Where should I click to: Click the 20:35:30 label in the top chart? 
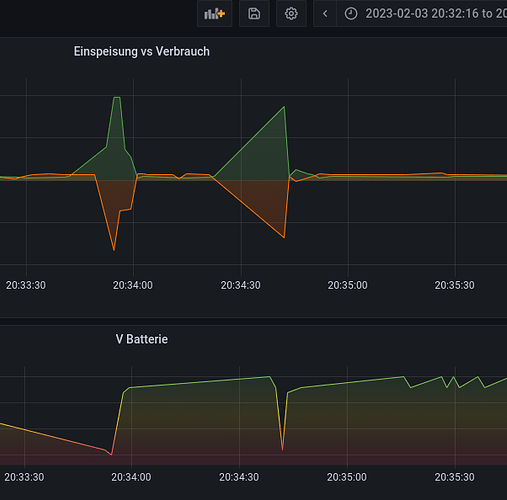click(454, 285)
